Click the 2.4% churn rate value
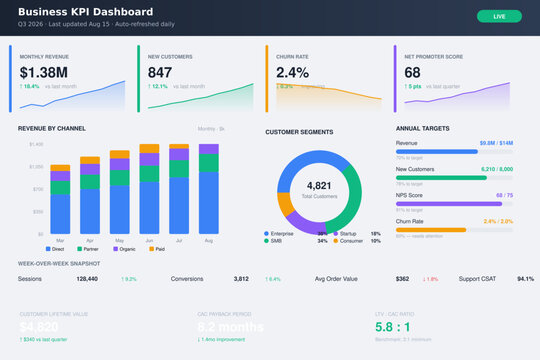The width and height of the screenshot is (540, 360). coord(292,73)
